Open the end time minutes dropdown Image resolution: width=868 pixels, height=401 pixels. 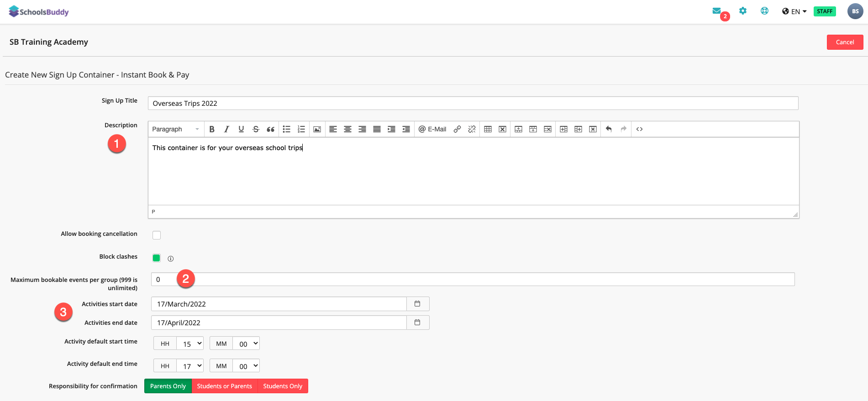(x=246, y=366)
